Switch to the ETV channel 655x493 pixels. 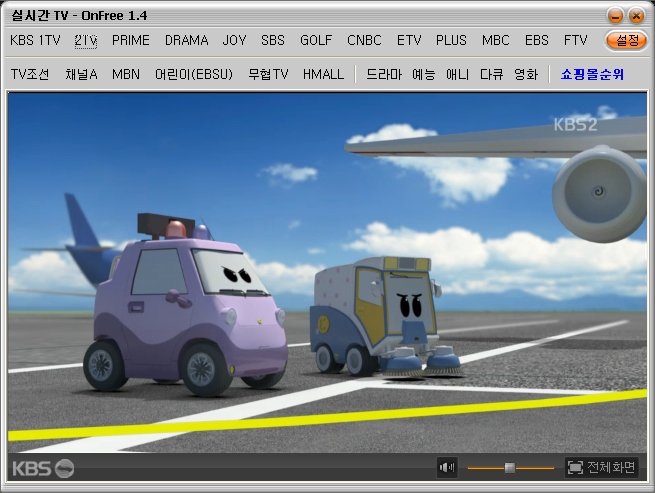pyautogui.click(x=409, y=41)
